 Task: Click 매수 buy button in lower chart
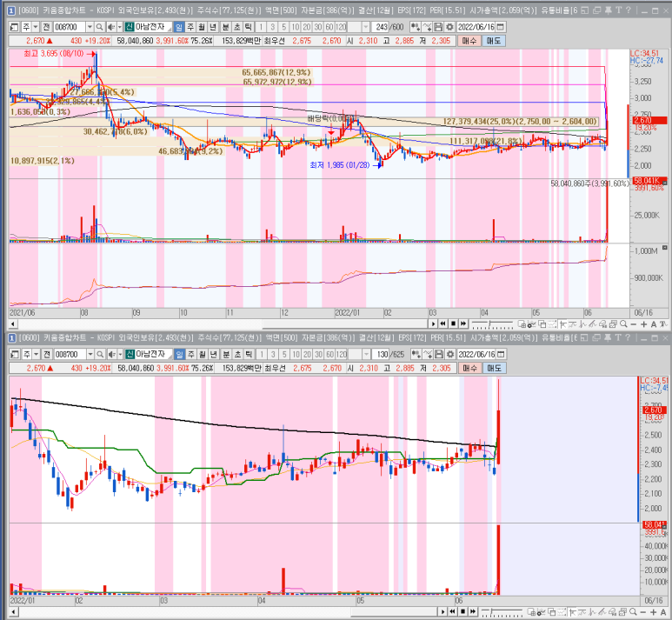[x=469, y=368]
